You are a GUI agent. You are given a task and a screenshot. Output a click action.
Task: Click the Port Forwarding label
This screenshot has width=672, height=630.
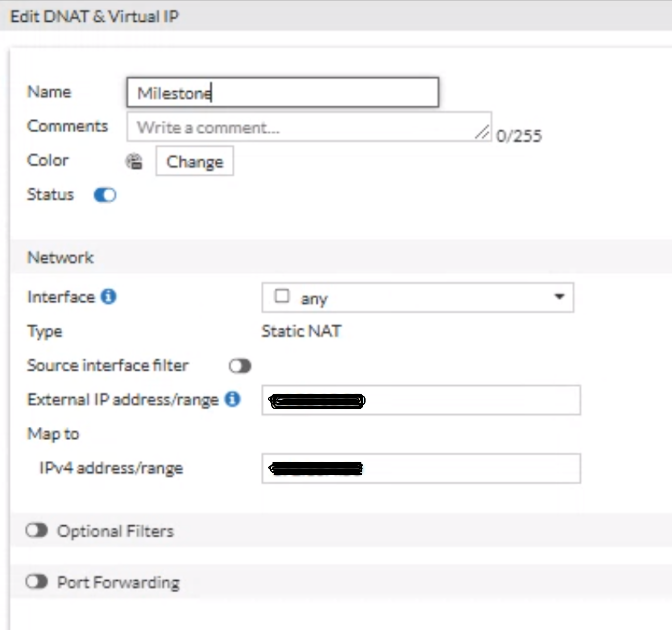pos(118,583)
